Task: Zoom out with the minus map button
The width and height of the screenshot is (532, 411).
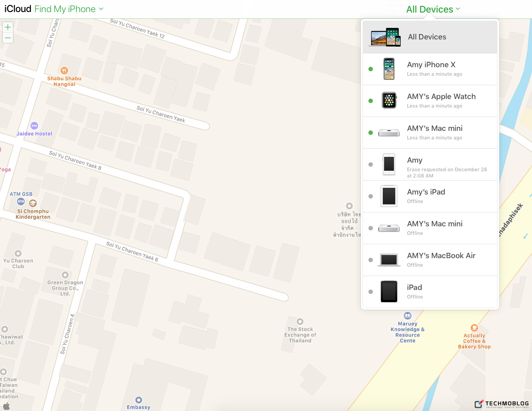Action: tap(8, 38)
